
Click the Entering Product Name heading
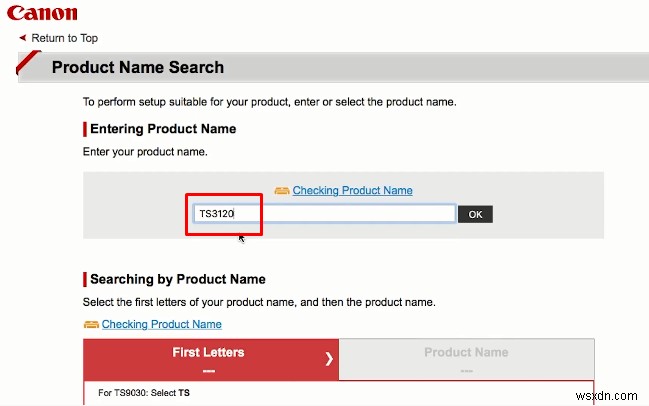click(163, 129)
